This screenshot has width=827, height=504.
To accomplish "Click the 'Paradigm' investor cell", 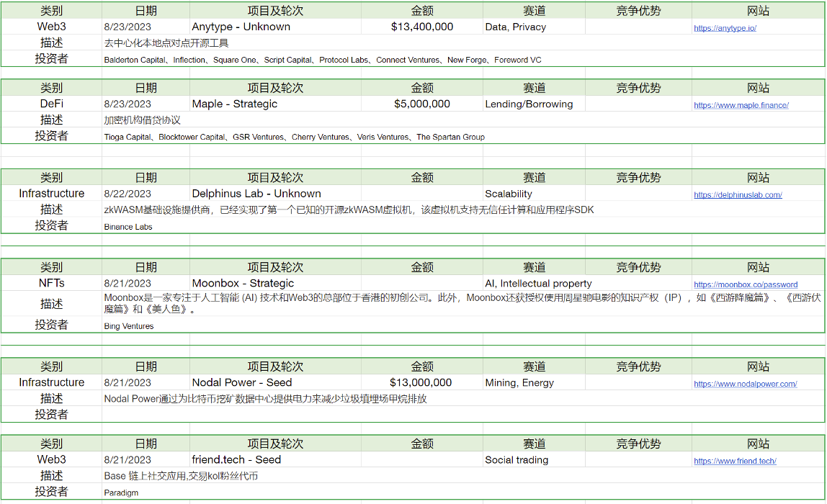I will [x=463, y=492].
